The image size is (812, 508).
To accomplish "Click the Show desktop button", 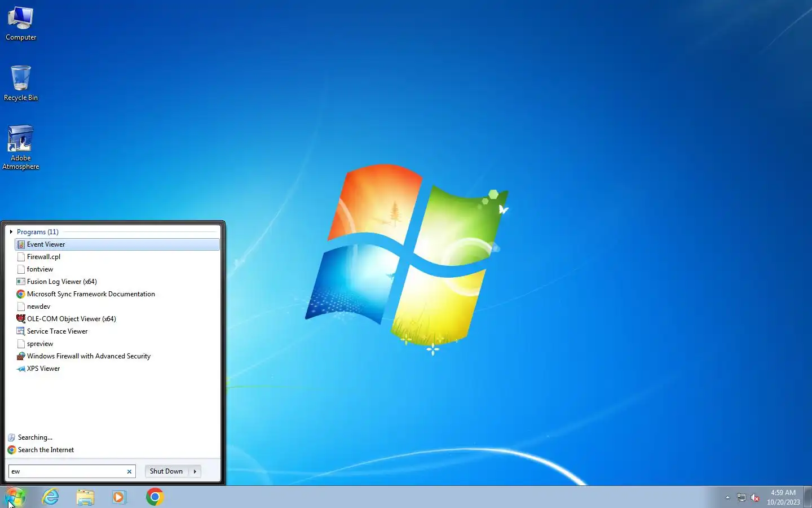I will (x=807, y=497).
